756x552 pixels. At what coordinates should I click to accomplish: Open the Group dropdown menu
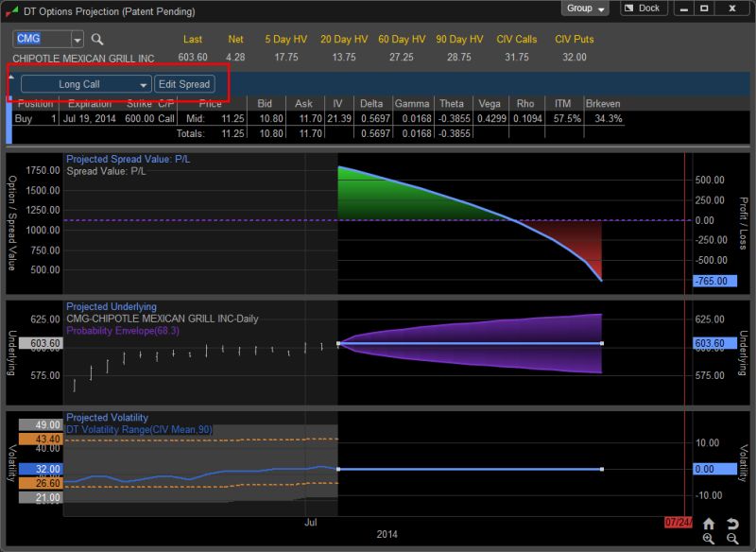click(x=586, y=8)
